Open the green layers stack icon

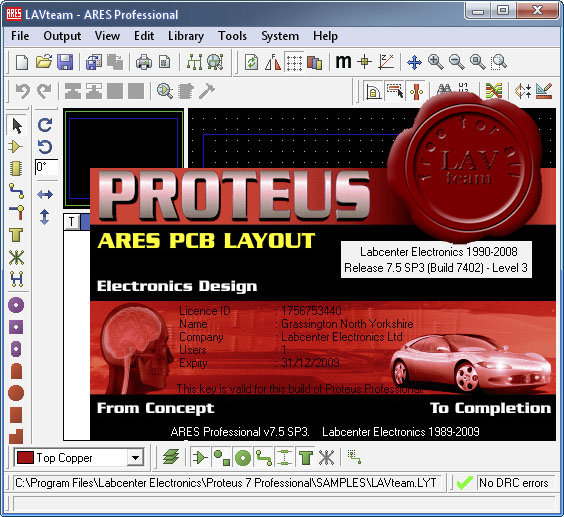tap(171, 457)
